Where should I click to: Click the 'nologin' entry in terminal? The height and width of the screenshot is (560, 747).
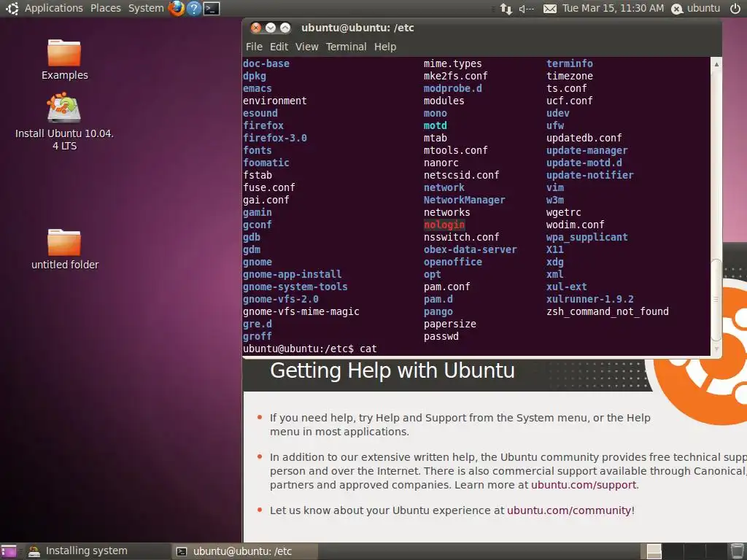point(444,225)
